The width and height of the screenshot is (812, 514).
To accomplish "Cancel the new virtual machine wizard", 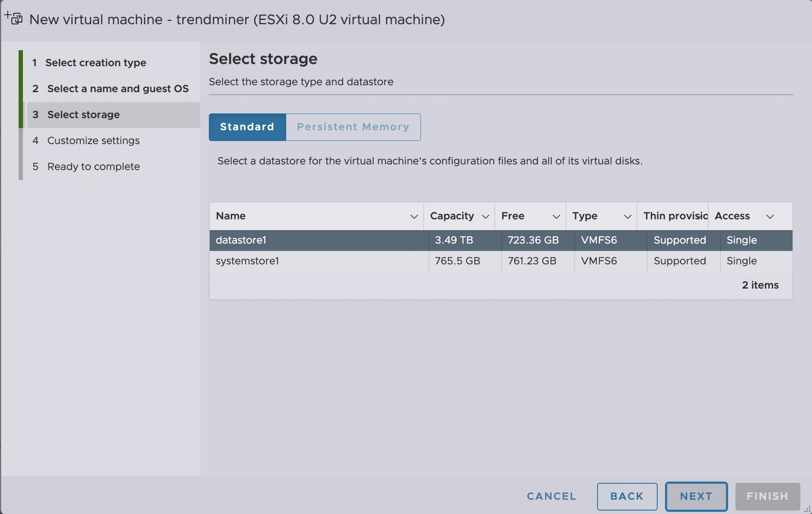I will [551, 496].
